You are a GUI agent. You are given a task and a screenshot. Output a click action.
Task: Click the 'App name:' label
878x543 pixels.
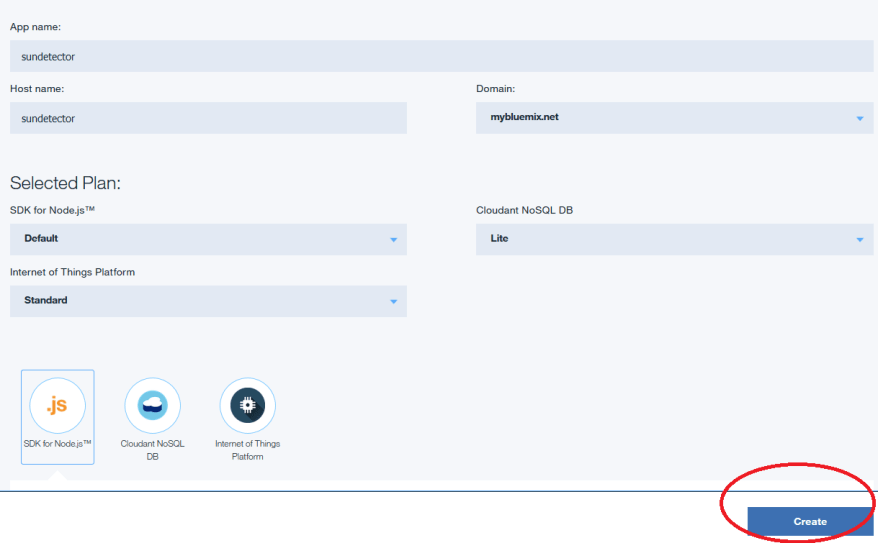35,27
